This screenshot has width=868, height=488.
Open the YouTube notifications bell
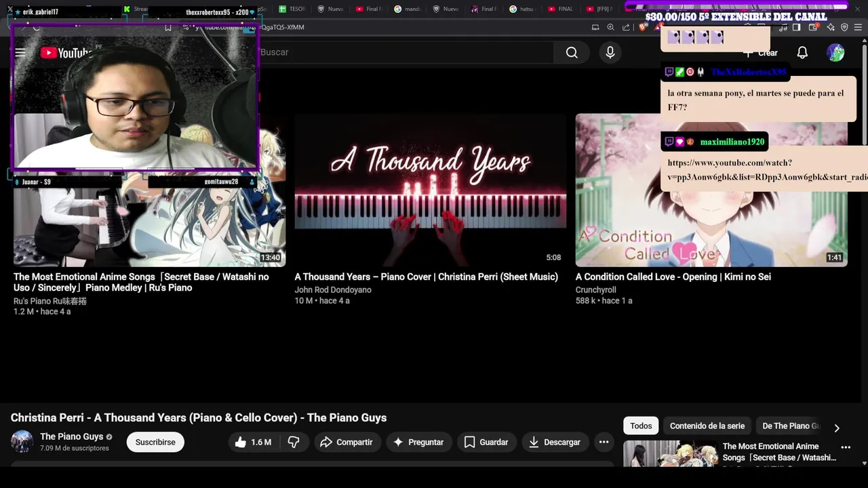click(802, 52)
